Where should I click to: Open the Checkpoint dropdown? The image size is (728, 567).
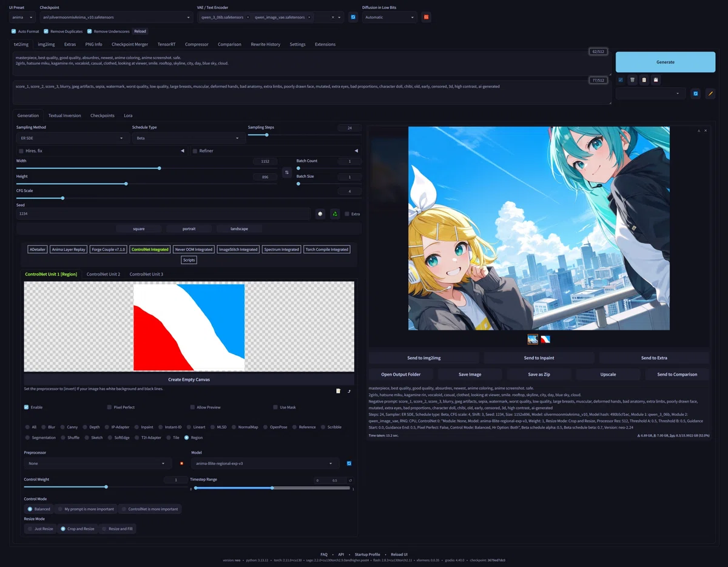[116, 17]
